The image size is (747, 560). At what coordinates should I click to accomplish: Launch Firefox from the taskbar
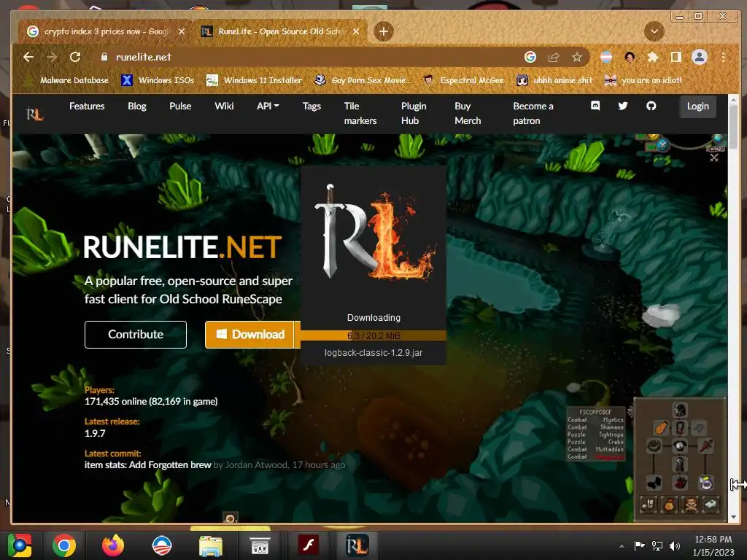pyautogui.click(x=113, y=545)
